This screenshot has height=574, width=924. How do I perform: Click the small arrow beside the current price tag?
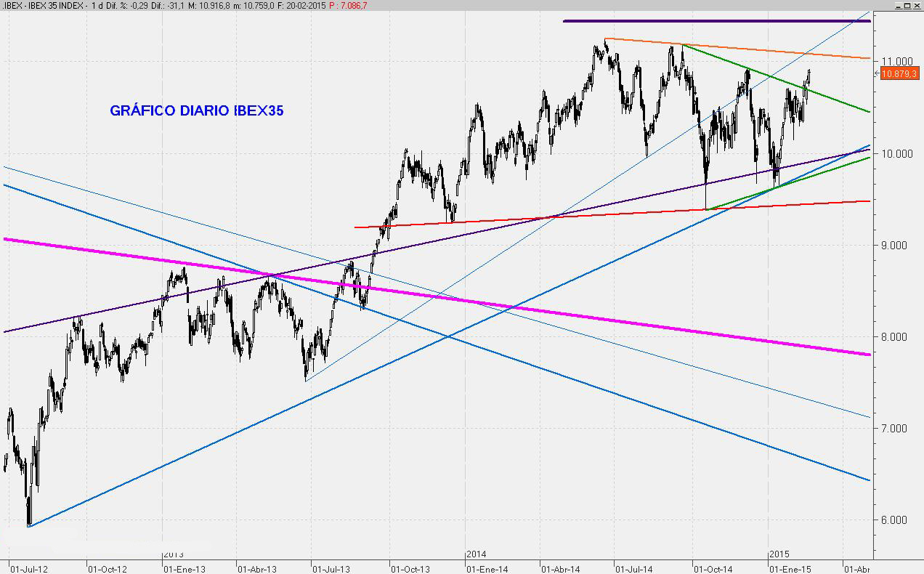pos(876,73)
